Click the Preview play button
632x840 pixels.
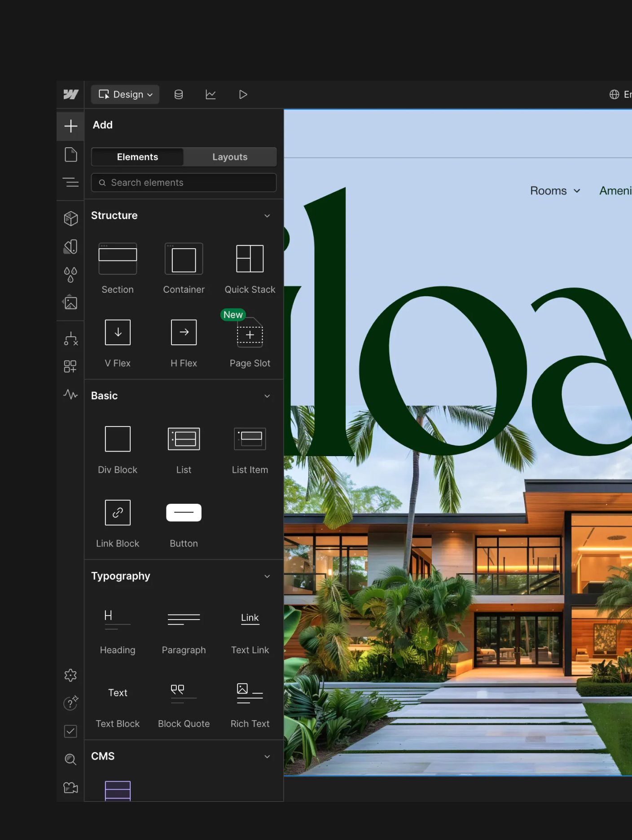tap(243, 94)
